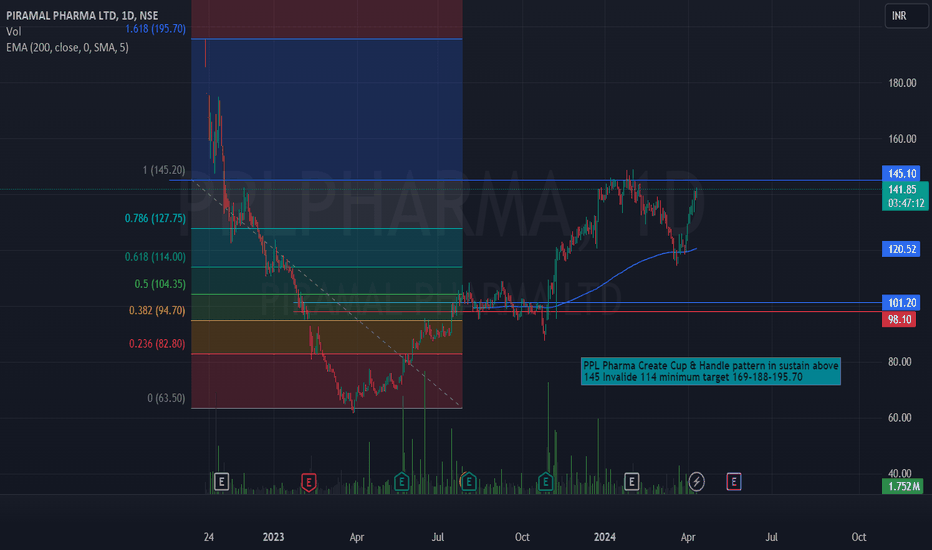
Task: Select the Vol indicator legend
Action: pos(14,32)
